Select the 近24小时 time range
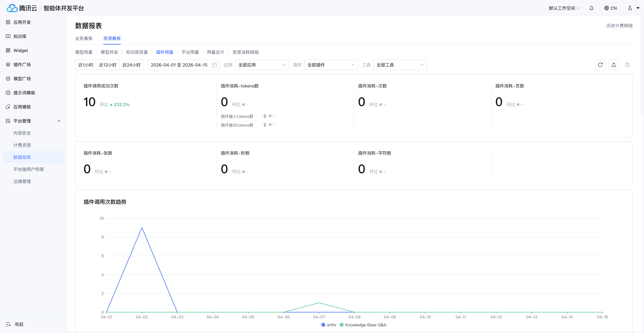This screenshot has height=333, width=644. (131, 65)
